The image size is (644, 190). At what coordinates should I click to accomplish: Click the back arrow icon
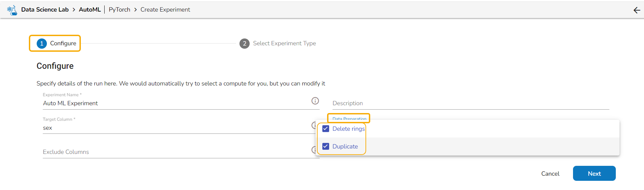coord(637,10)
